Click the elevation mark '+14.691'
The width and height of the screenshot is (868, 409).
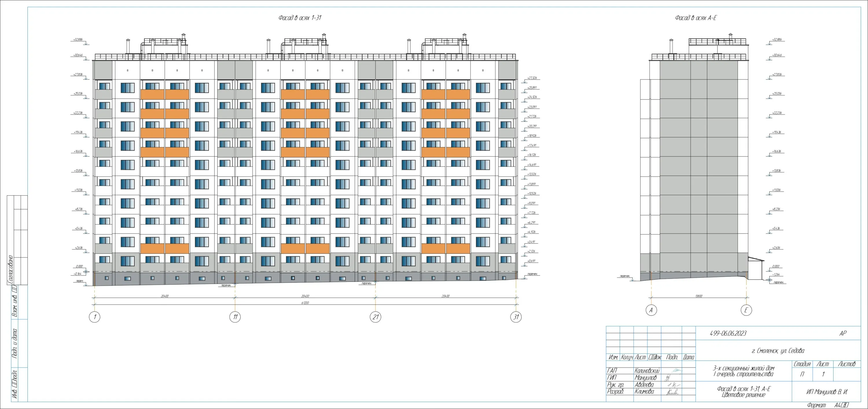pyautogui.click(x=532, y=165)
